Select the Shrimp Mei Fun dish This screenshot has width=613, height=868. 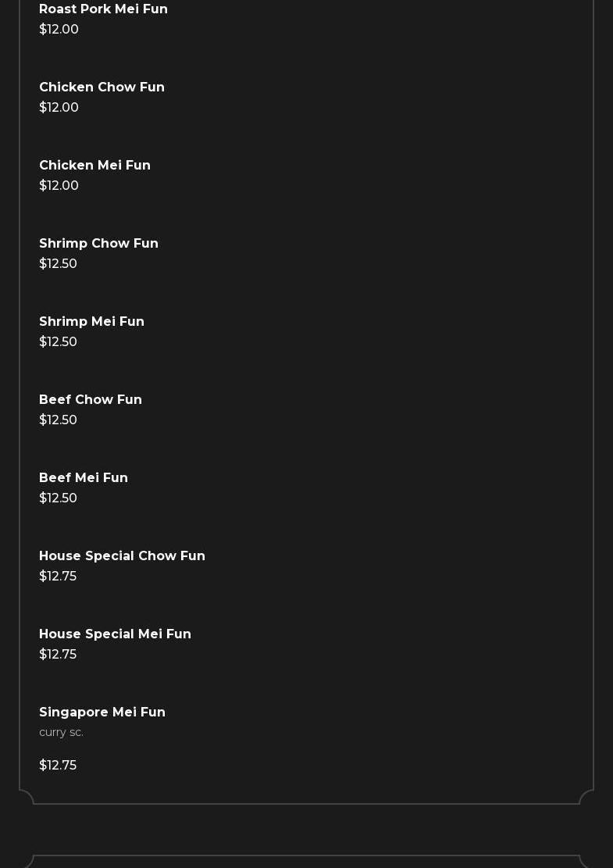tap(91, 322)
